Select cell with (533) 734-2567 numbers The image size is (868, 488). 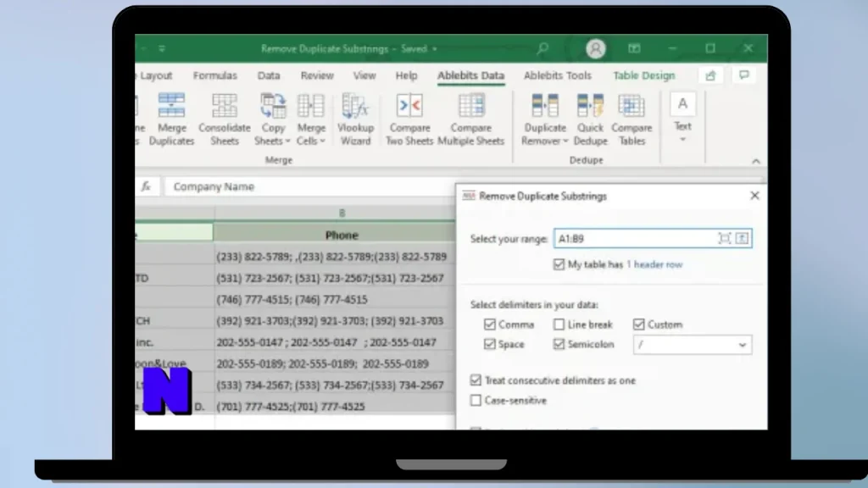pos(334,385)
